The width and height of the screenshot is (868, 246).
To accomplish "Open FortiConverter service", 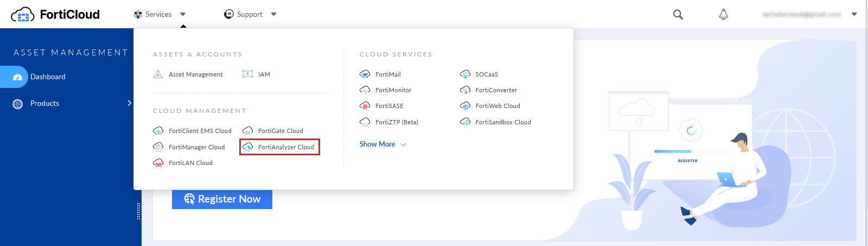I will tap(496, 90).
